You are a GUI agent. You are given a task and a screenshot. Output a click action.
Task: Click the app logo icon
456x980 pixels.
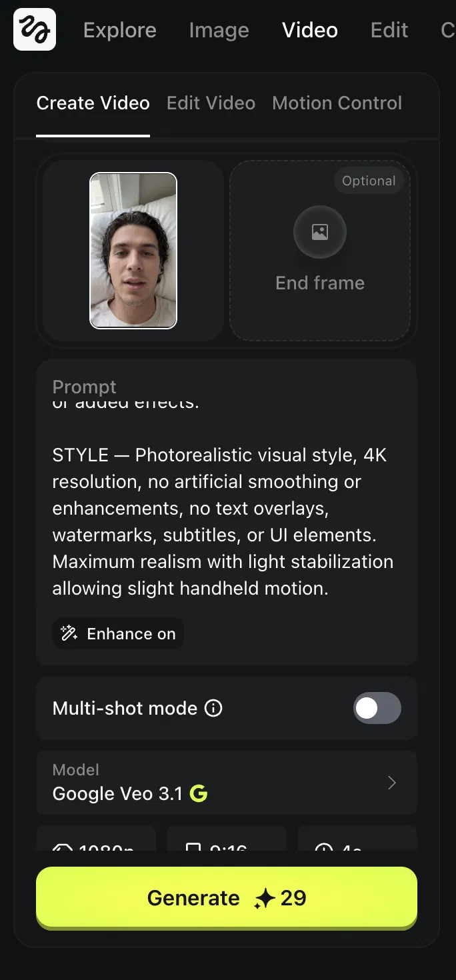[35, 29]
